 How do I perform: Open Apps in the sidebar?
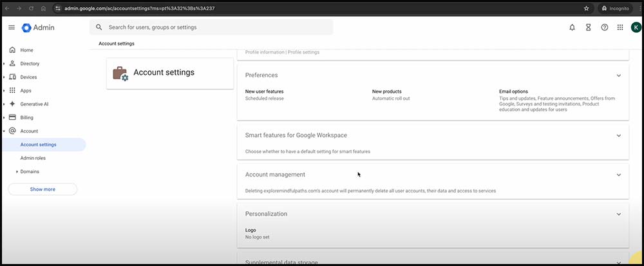click(x=26, y=91)
